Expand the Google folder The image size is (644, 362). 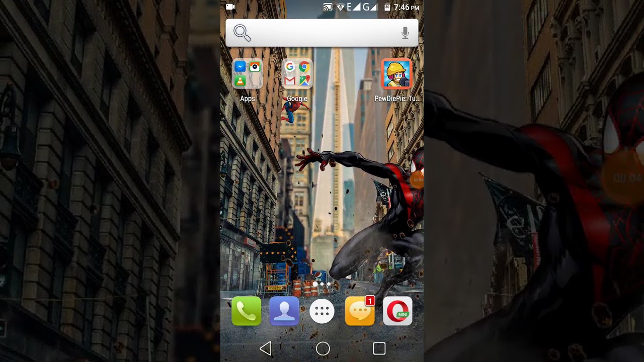point(297,74)
